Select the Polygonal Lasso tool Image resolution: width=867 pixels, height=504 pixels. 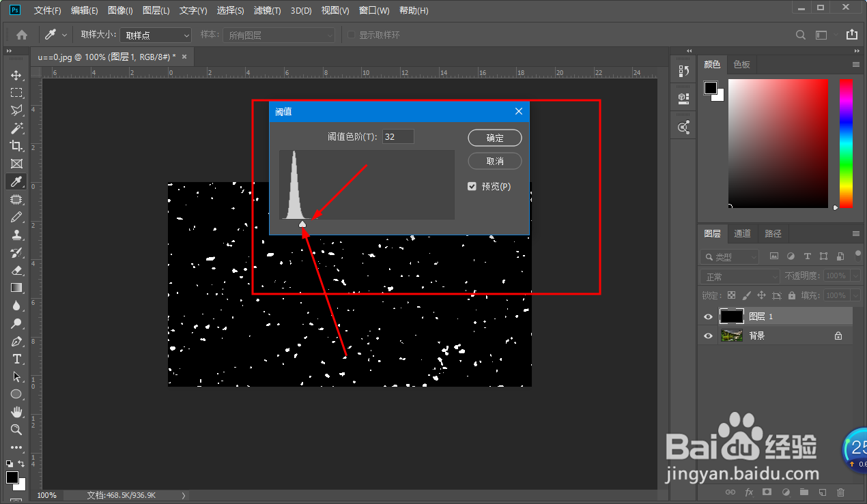pyautogui.click(x=16, y=110)
